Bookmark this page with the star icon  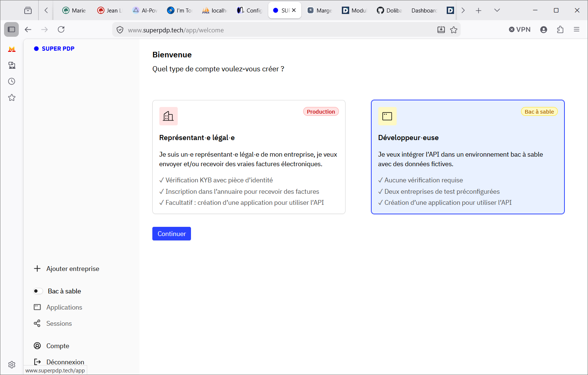tap(454, 30)
